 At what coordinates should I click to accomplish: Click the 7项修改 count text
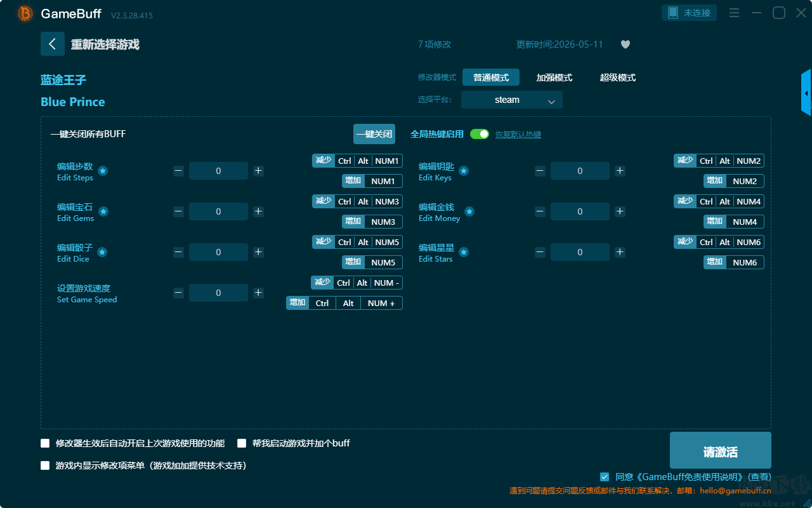[435, 44]
